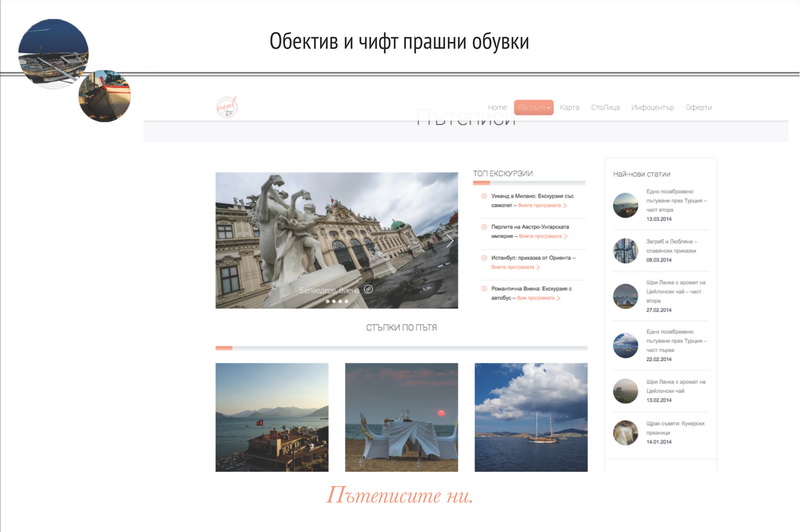Go to the Инфоцентър menu item
800x532 pixels.
652,107
